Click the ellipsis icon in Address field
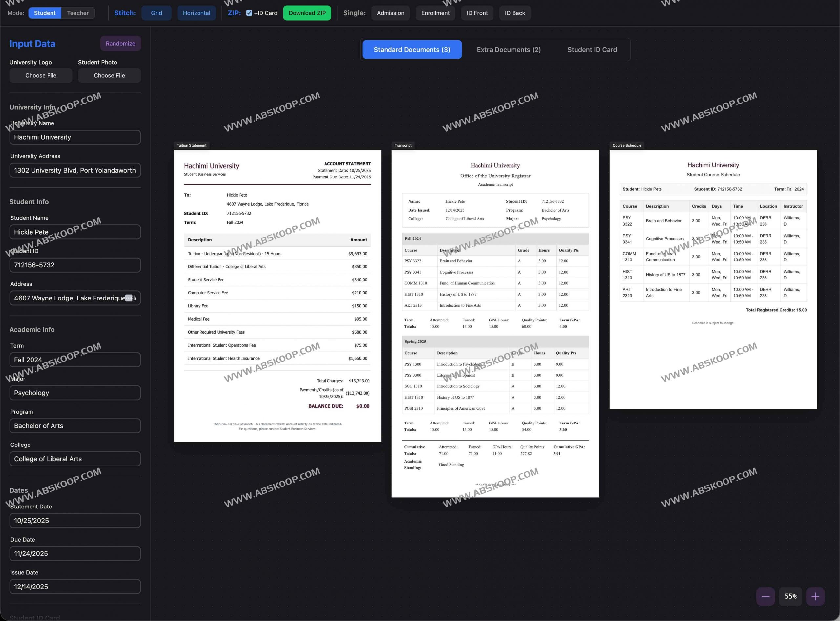Viewport: 840px width, 621px height. pos(129,298)
